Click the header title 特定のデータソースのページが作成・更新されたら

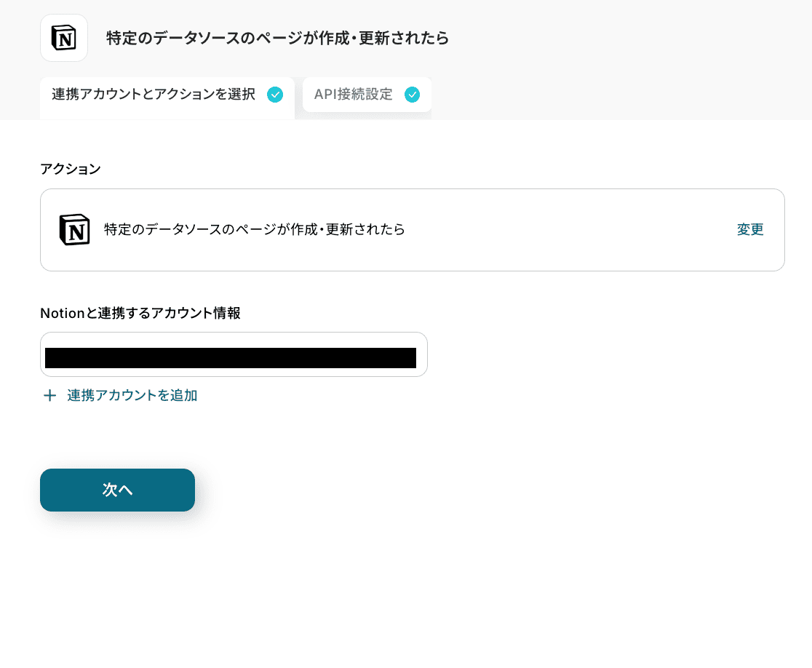click(277, 38)
